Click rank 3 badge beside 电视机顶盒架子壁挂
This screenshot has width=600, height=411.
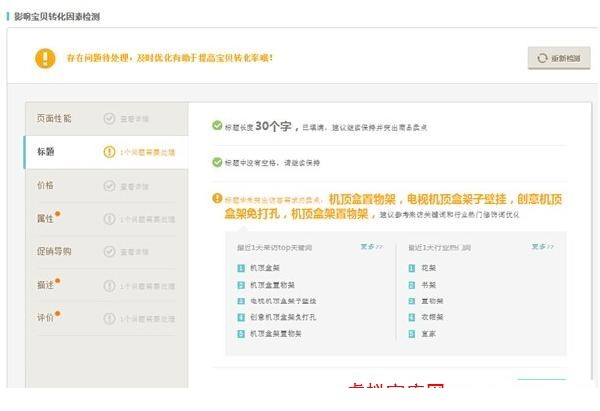click(x=241, y=301)
